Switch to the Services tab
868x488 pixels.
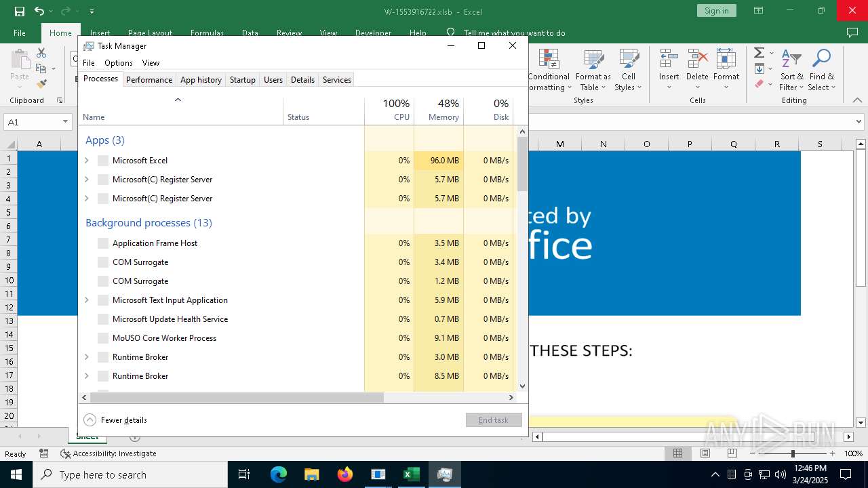pyautogui.click(x=337, y=80)
